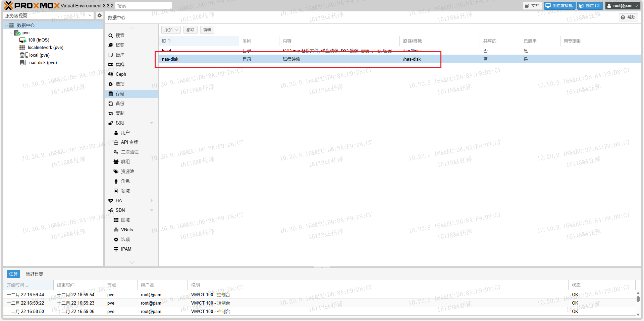The height and width of the screenshot is (321, 644).
Task: Open the VNets icon
Action: 116,230
